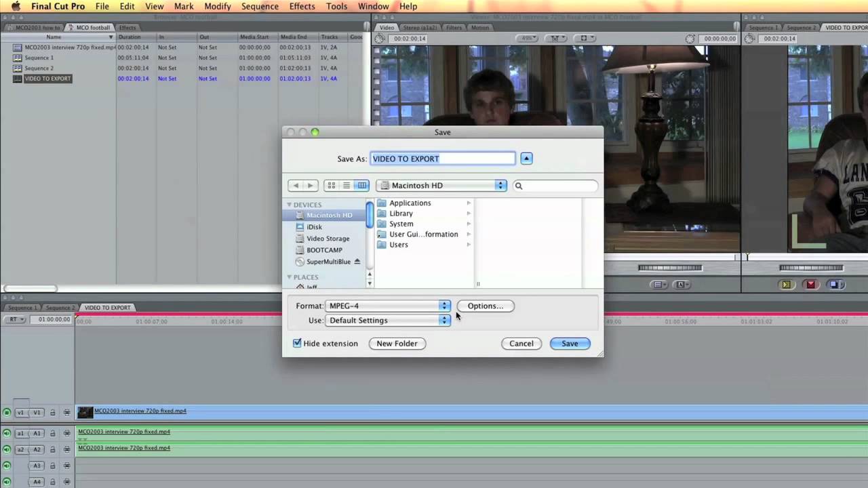Collapse the PLACES sidebar section
The image size is (868, 488).
[289, 277]
